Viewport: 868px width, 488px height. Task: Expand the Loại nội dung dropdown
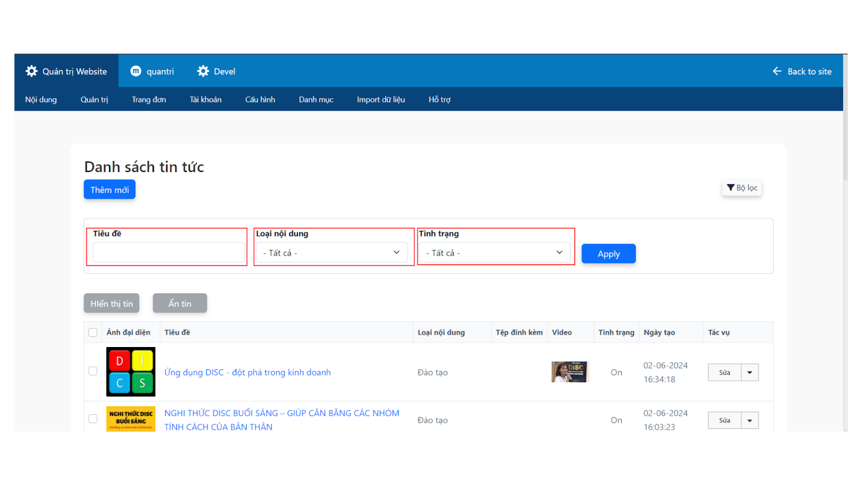coord(331,253)
